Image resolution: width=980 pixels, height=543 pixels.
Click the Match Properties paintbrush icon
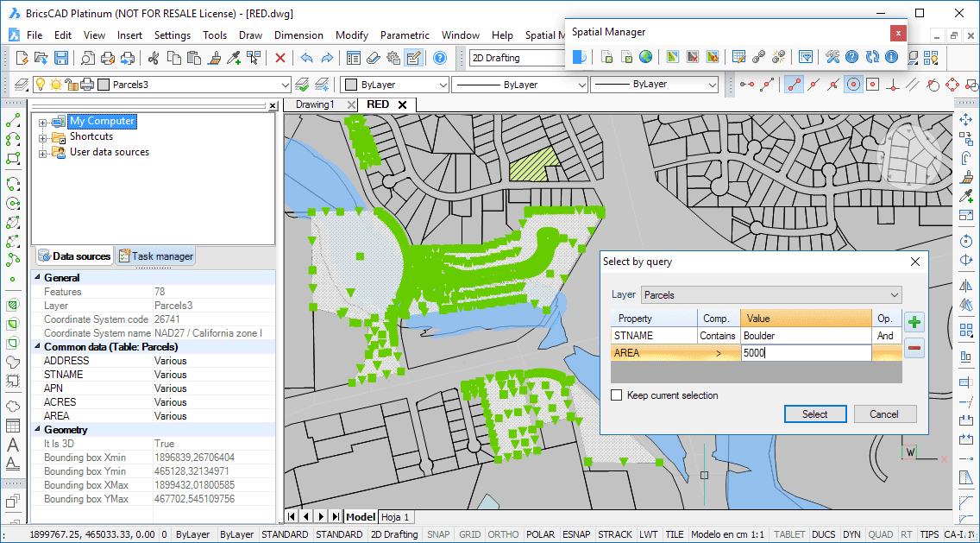tap(214, 58)
